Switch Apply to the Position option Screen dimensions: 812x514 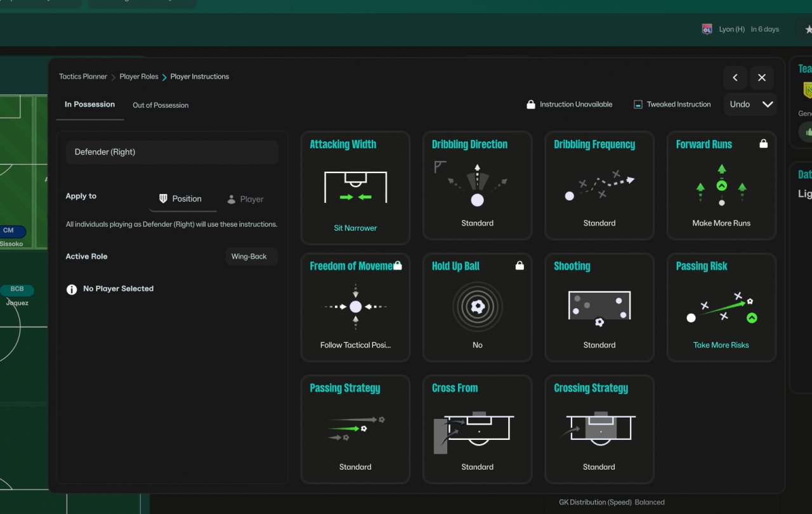pos(180,199)
